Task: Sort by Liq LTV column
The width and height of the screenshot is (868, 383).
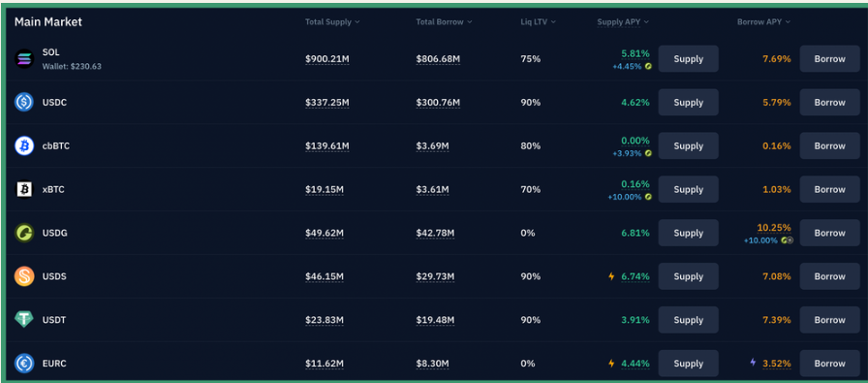Action: [538, 21]
